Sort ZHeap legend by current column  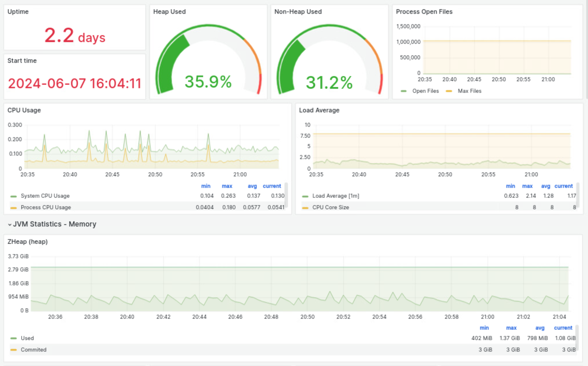563,328
